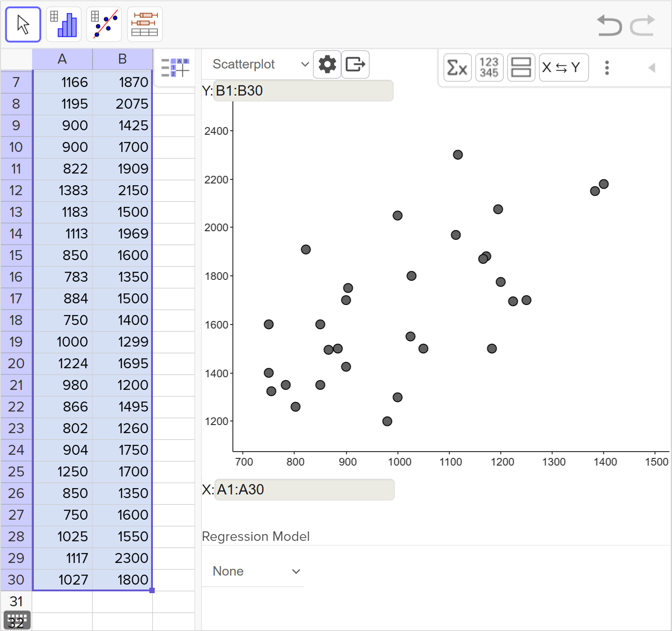
Task: Select cell containing 783
Action: pos(62,277)
